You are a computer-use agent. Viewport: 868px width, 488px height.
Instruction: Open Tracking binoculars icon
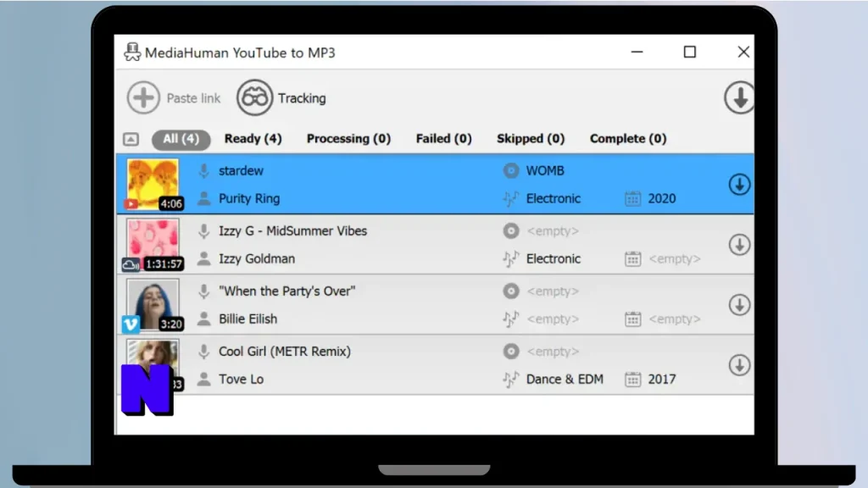pyautogui.click(x=254, y=98)
